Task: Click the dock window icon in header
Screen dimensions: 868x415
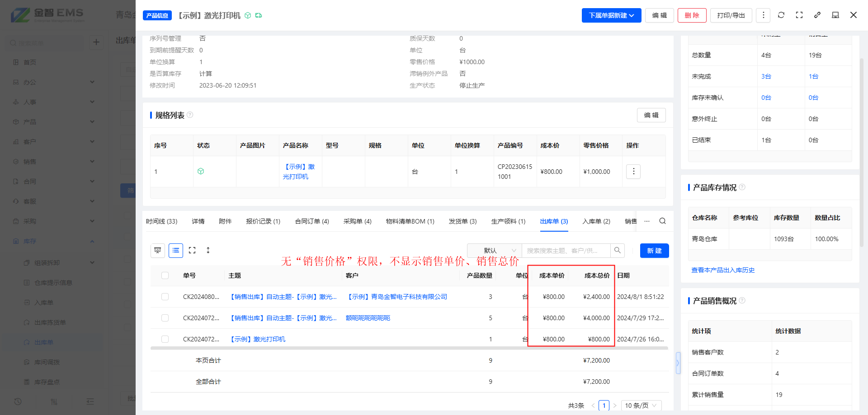Action: coord(835,15)
